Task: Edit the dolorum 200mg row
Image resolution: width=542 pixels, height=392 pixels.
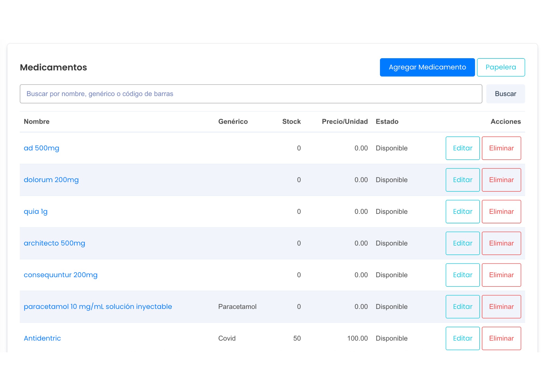Action: click(462, 180)
